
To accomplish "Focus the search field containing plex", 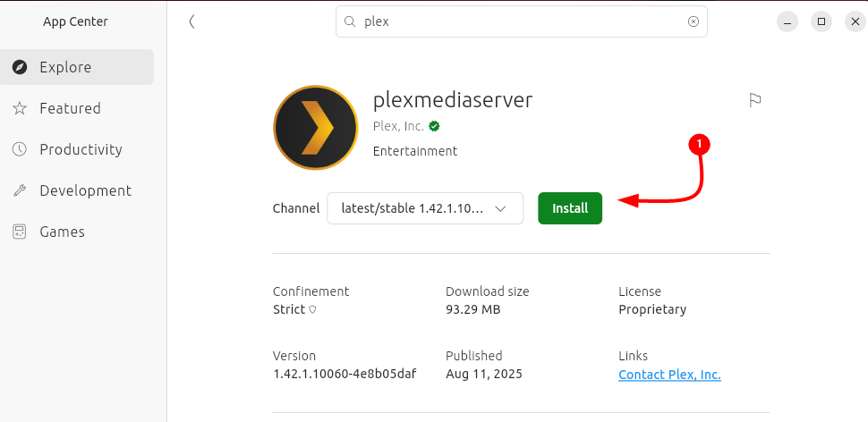I will tap(519, 22).
